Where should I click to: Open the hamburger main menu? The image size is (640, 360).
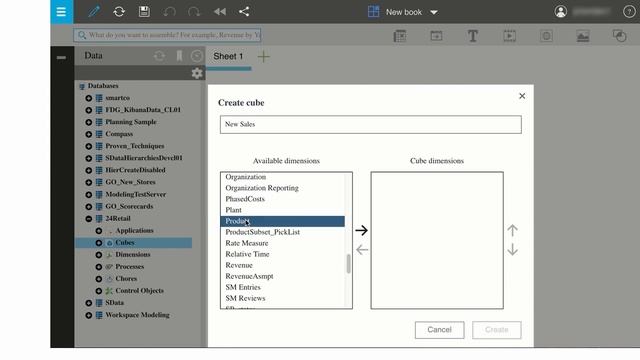(x=61, y=12)
